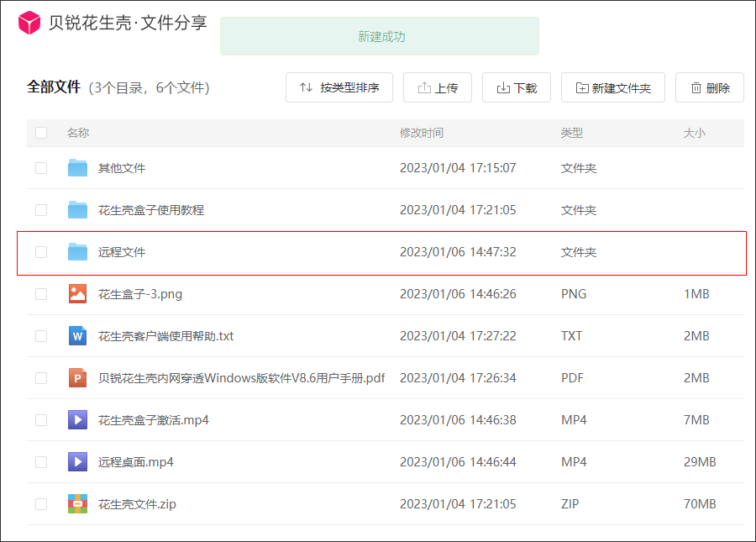Viewport: 756px width, 542px height.
Task: Click the 远程桌面.mp4 video icon
Action: (78, 462)
